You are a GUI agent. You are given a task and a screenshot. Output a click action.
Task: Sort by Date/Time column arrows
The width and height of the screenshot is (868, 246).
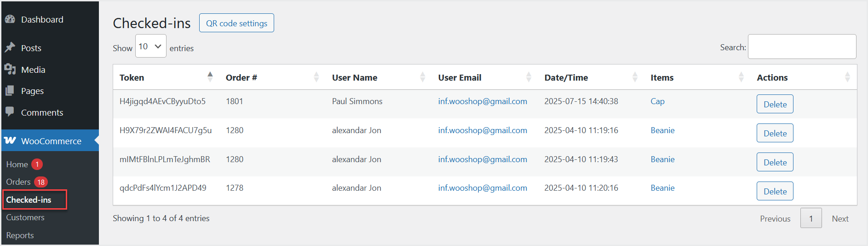click(x=635, y=77)
